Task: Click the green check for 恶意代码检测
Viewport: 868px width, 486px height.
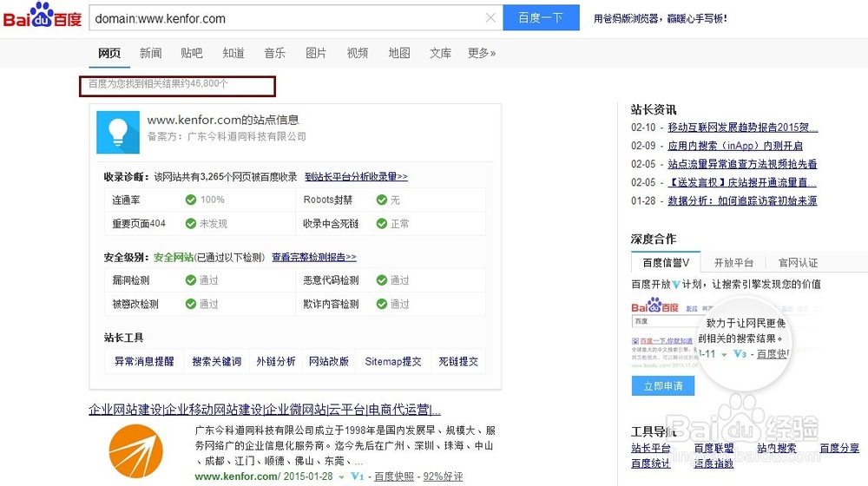Action: [381, 280]
